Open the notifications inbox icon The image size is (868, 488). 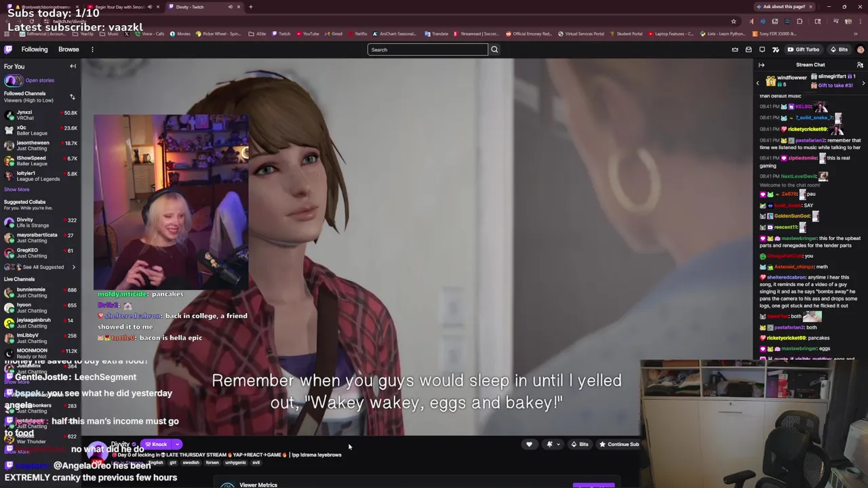[749, 49]
